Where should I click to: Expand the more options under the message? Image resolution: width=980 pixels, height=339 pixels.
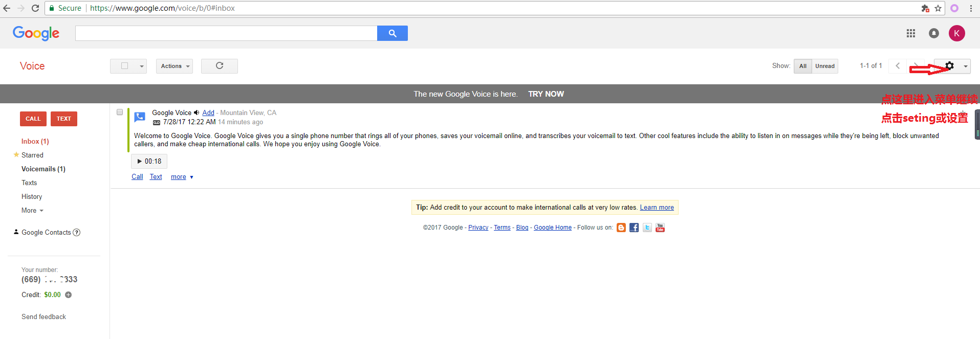click(182, 177)
